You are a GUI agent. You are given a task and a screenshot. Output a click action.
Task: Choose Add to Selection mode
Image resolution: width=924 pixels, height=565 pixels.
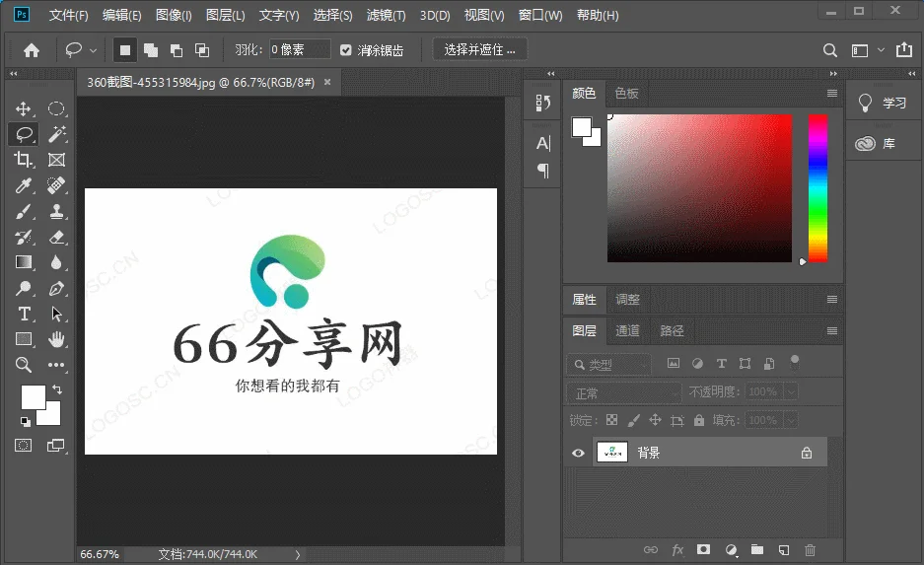tap(151, 50)
